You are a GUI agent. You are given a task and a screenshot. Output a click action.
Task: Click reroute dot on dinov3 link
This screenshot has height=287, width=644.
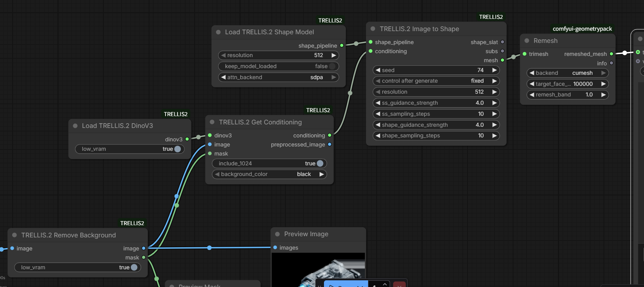click(199, 137)
